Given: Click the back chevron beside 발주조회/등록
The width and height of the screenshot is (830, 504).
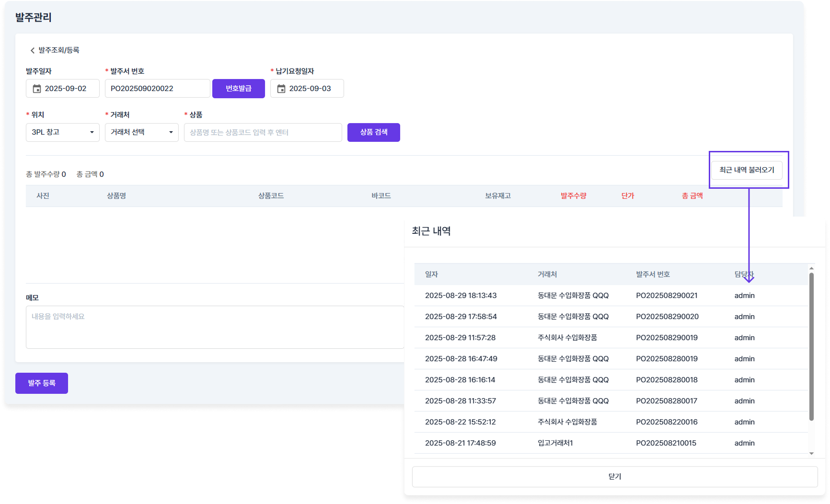Looking at the screenshot, I should tap(33, 50).
